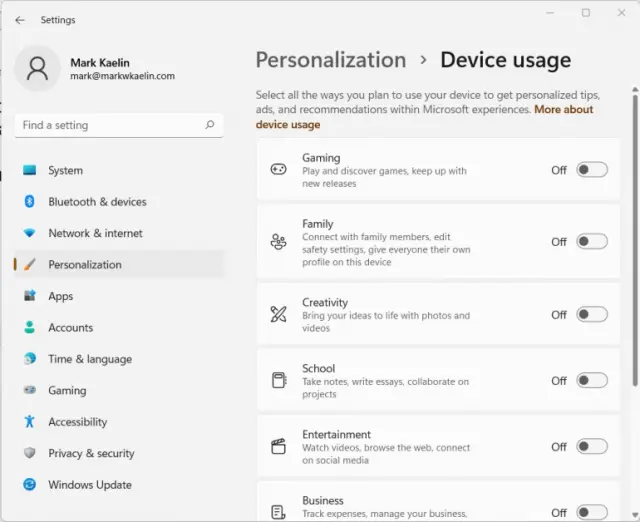Turn on the Family toggle switch
640x522 pixels.
tap(591, 242)
